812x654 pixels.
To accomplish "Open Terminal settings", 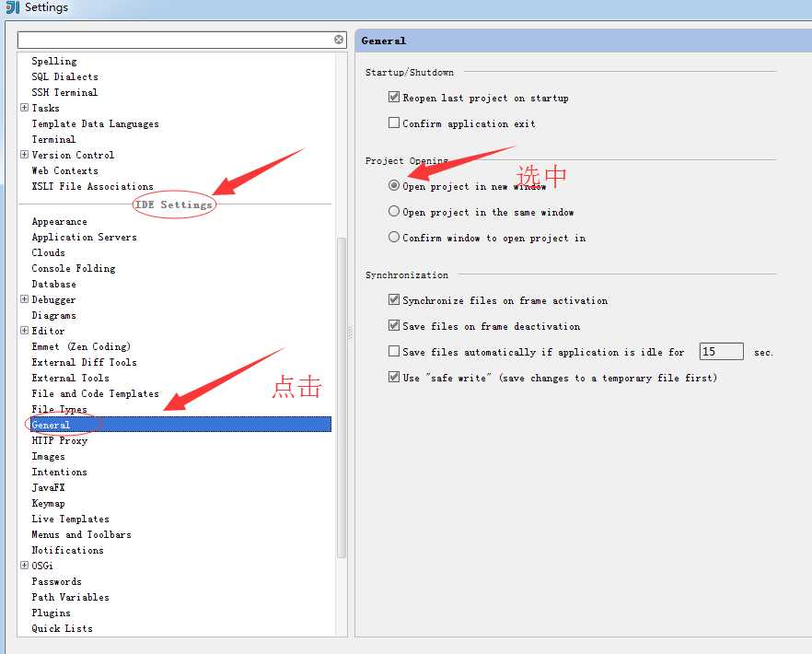I will pos(53,139).
